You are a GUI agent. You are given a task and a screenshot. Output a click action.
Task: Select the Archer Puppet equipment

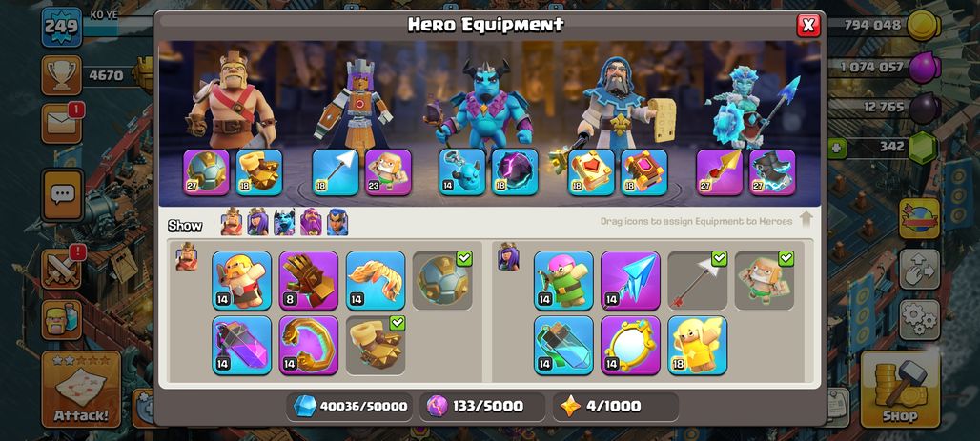(x=563, y=280)
